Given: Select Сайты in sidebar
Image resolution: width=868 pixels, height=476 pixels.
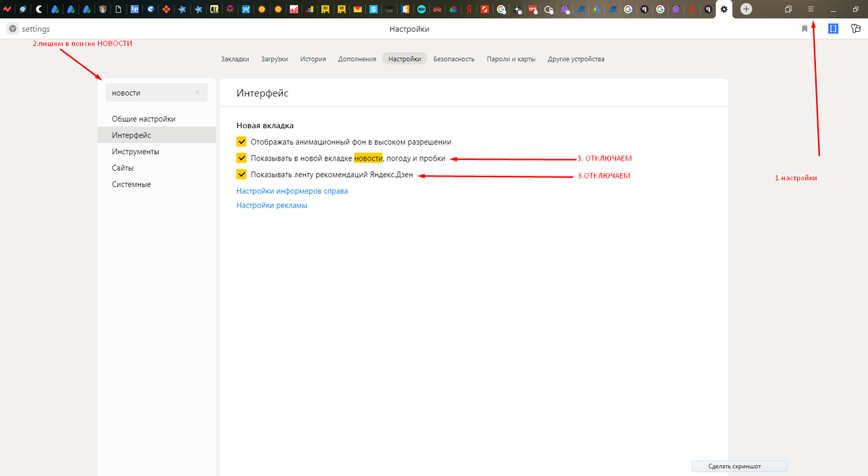Looking at the screenshot, I should click(156, 168).
